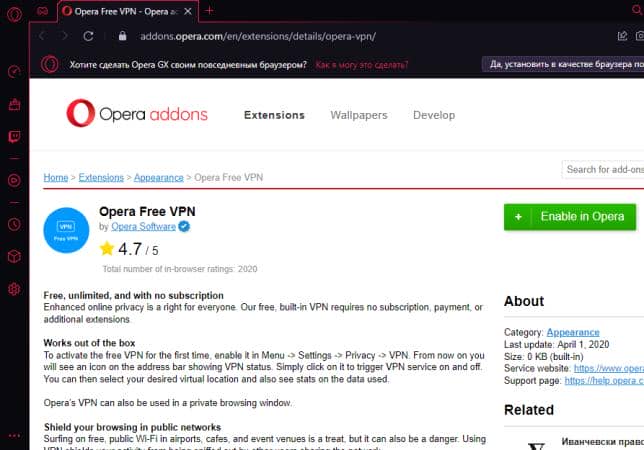The width and height of the screenshot is (644, 450).
Task: Select the Extensions navigation tab
Action: (274, 115)
